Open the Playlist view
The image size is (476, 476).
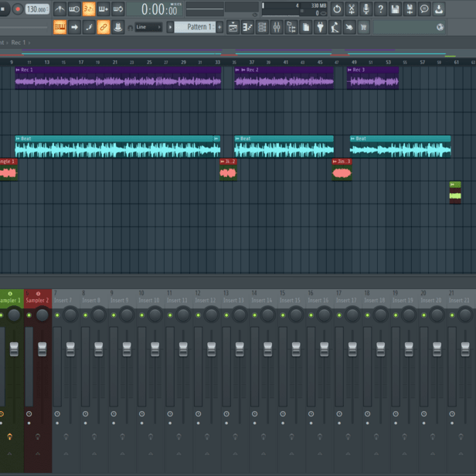click(x=233, y=27)
